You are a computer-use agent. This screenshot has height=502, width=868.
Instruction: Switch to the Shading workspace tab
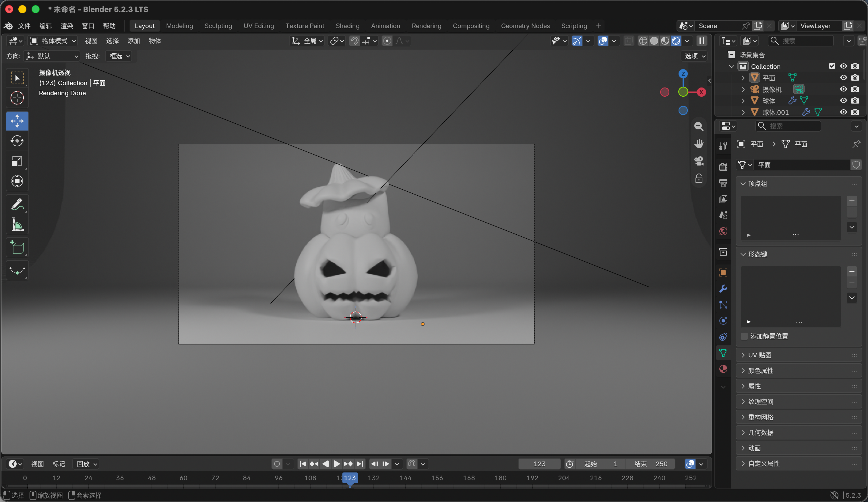click(x=347, y=26)
